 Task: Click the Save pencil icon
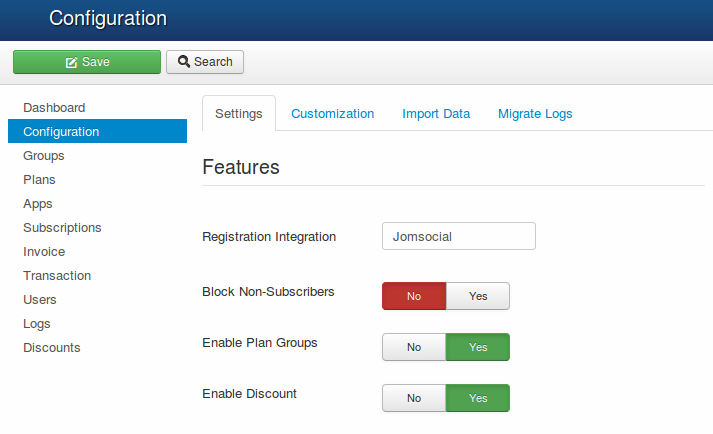tap(71, 62)
